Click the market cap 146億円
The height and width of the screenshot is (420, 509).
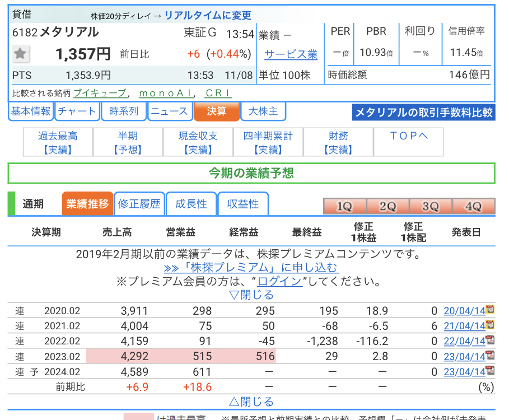tap(469, 75)
